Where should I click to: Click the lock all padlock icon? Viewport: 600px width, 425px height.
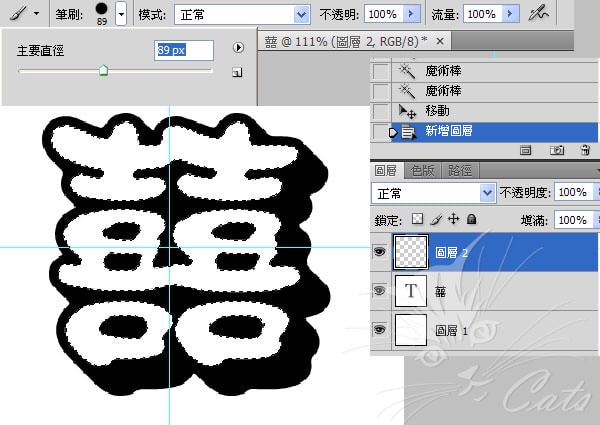click(x=471, y=219)
